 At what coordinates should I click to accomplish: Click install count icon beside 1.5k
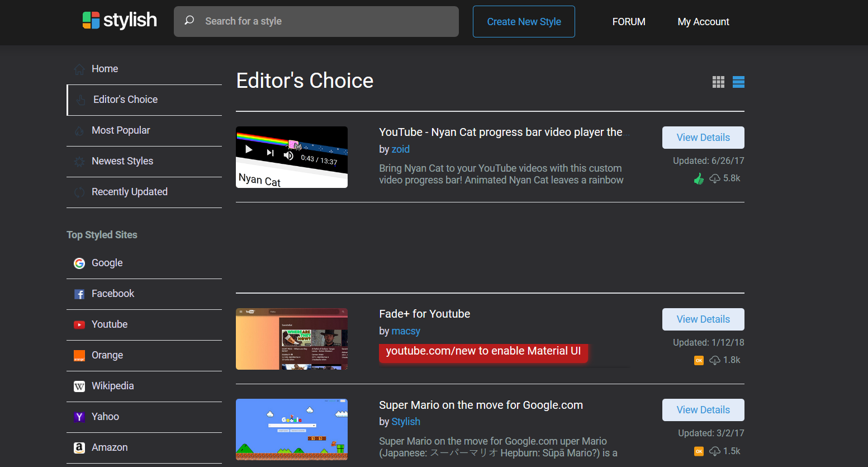pos(715,451)
